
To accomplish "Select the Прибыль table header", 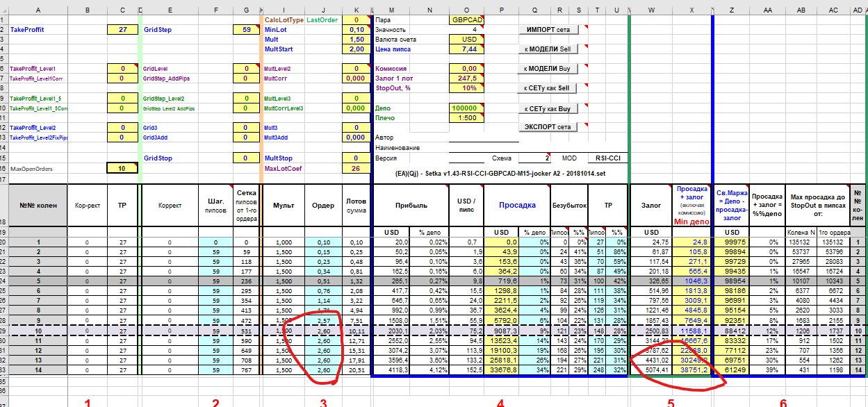I will click(411, 206).
